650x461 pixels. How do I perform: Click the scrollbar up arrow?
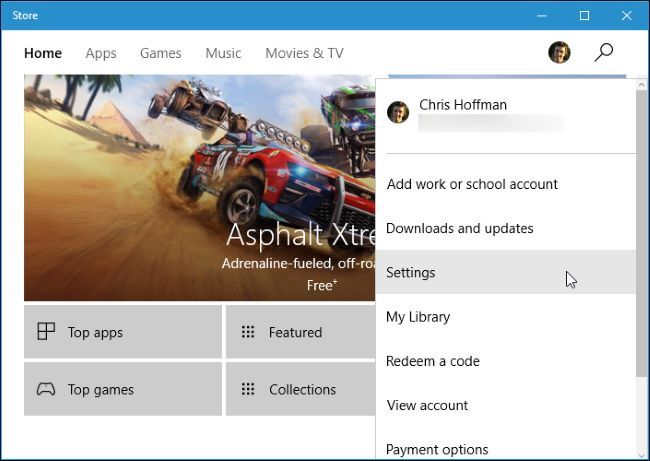[x=641, y=85]
